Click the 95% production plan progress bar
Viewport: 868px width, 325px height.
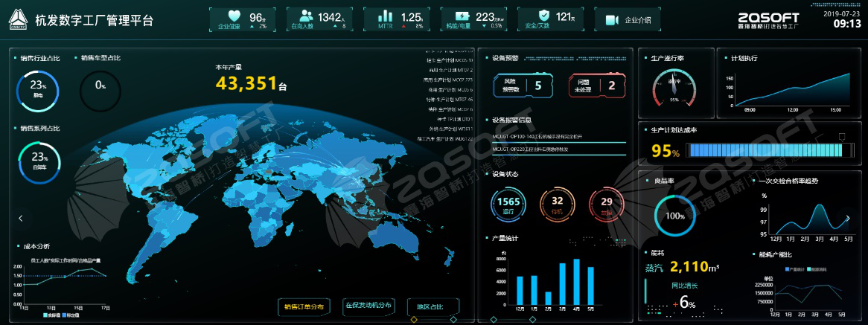click(x=768, y=151)
